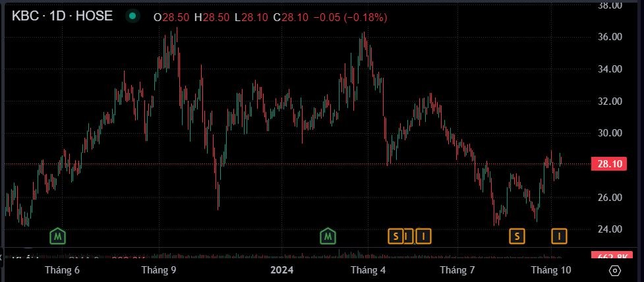Click the 36.00 price scale label
Viewport: 644px width, 282px height.
(x=610, y=37)
